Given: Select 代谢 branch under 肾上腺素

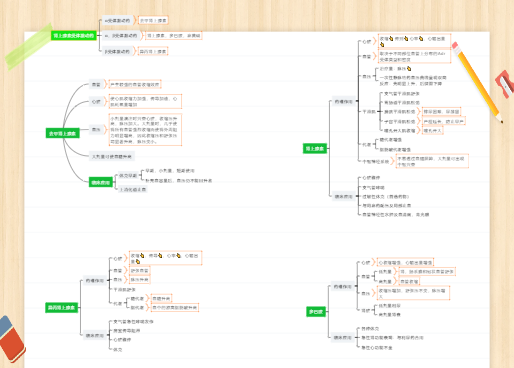Looking at the screenshot, I should [367, 145].
